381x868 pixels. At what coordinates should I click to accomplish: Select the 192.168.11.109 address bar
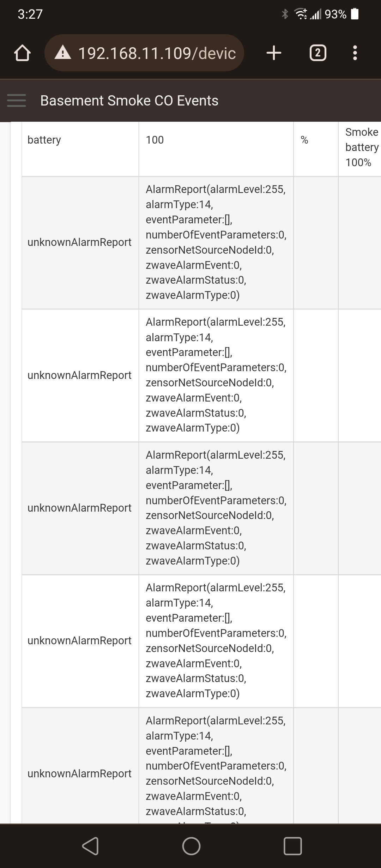click(x=144, y=53)
